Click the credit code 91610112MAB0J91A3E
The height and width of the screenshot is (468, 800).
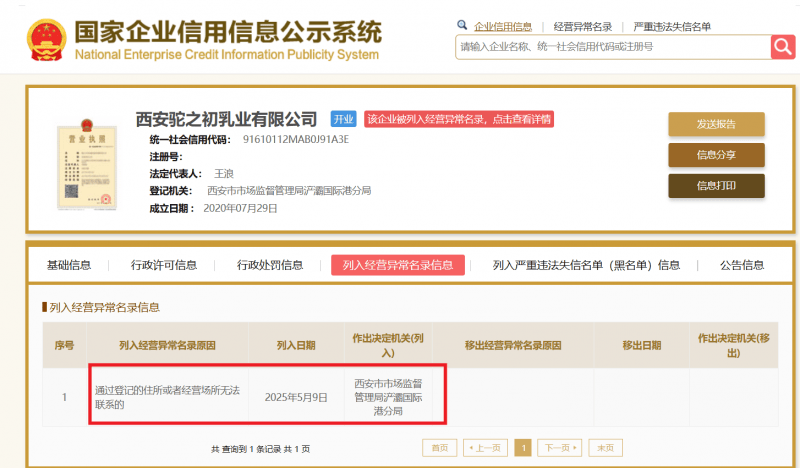tap(296, 139)
